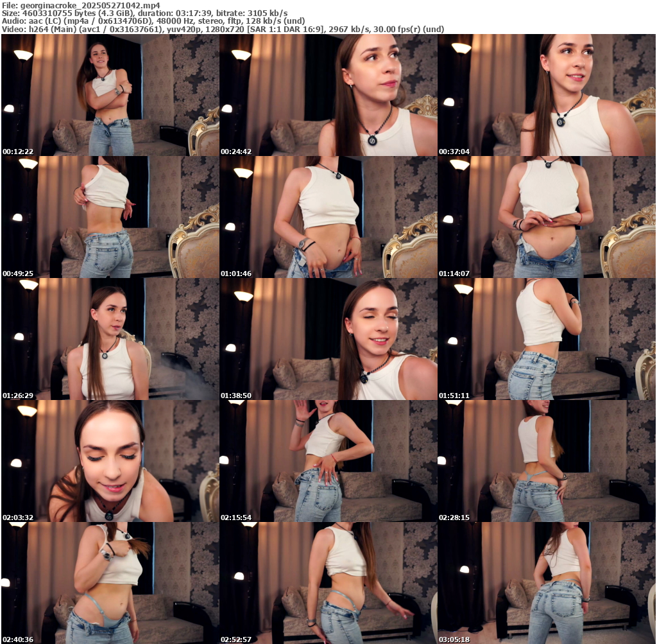Screen dimensions: 657x644
Task: Click the thumbnail marked 01:38:50
Action: pyautogui.click(x=328, y=339)
